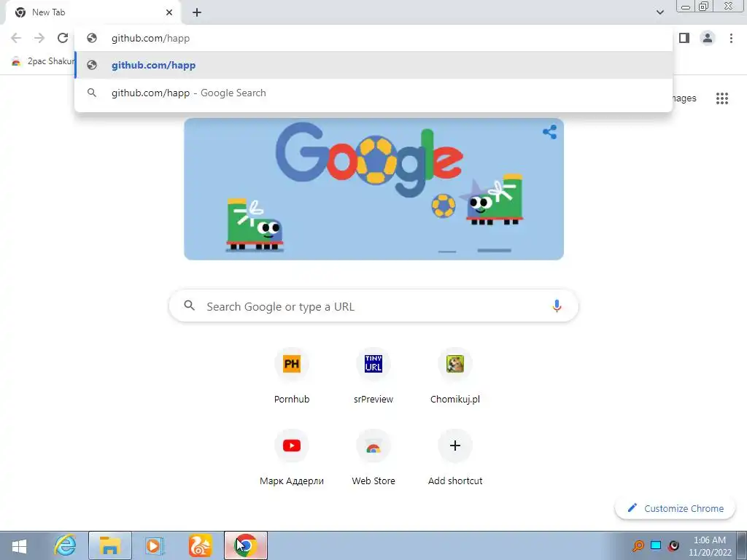Open the Chomikuj.pl shortcut

[x=455, y=376]
